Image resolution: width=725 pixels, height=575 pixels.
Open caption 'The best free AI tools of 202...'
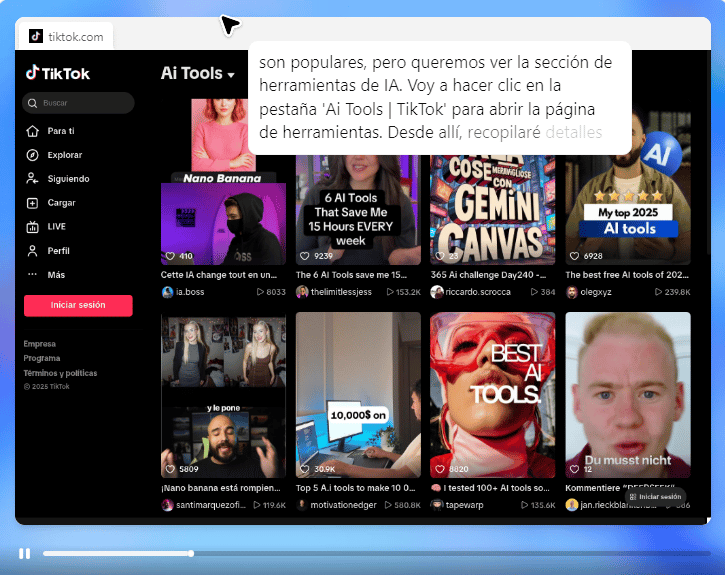tap(627, 275)
